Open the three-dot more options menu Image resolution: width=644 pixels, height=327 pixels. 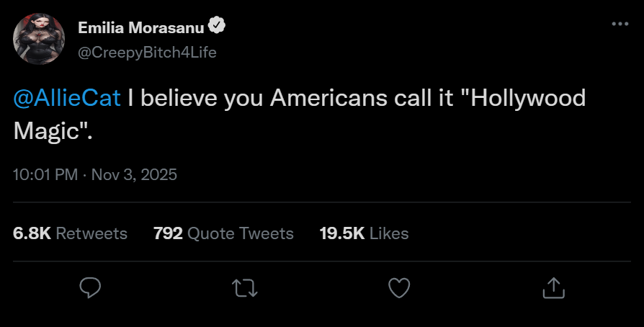pos(620,24)
